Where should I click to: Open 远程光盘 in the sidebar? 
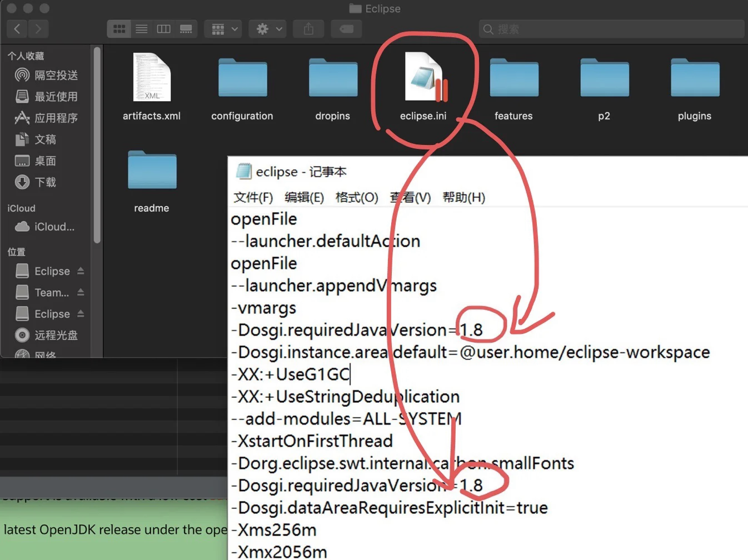[x=47, y=335]
